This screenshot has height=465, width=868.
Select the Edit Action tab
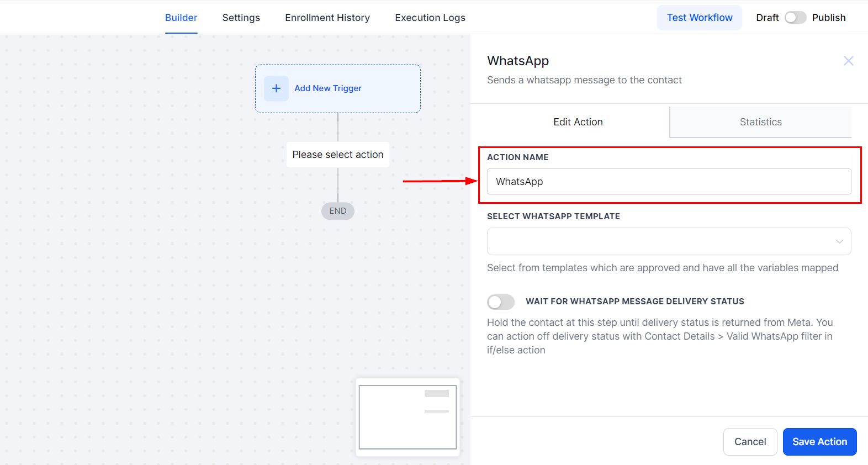(x=578, y=122)
